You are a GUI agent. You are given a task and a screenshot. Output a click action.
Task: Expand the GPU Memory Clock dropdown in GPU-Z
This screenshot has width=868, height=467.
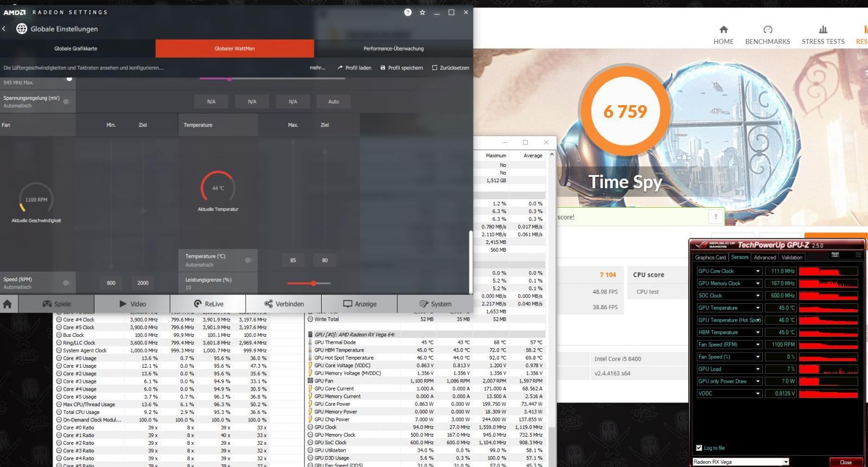point(758,283)
